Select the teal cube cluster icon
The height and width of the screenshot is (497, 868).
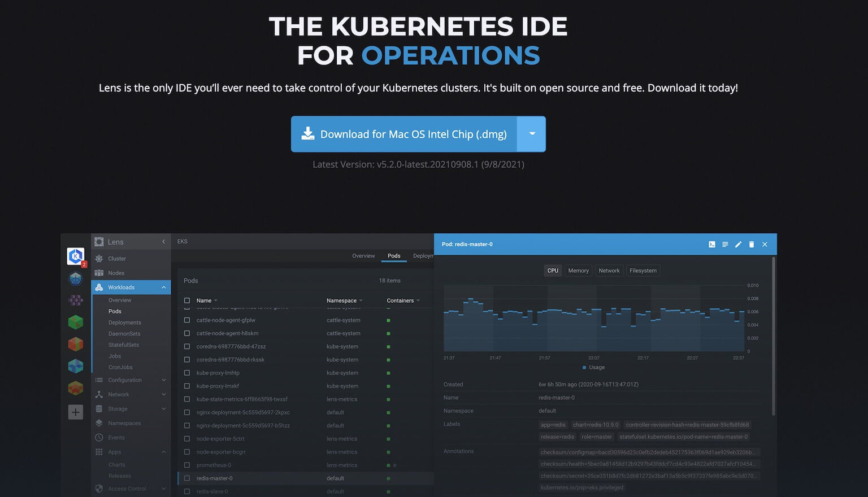76,366
